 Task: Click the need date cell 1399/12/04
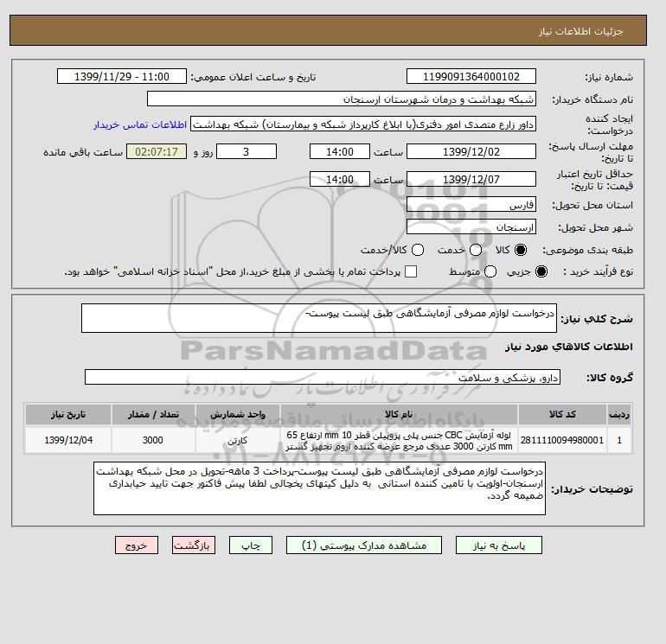pos(68,441)
